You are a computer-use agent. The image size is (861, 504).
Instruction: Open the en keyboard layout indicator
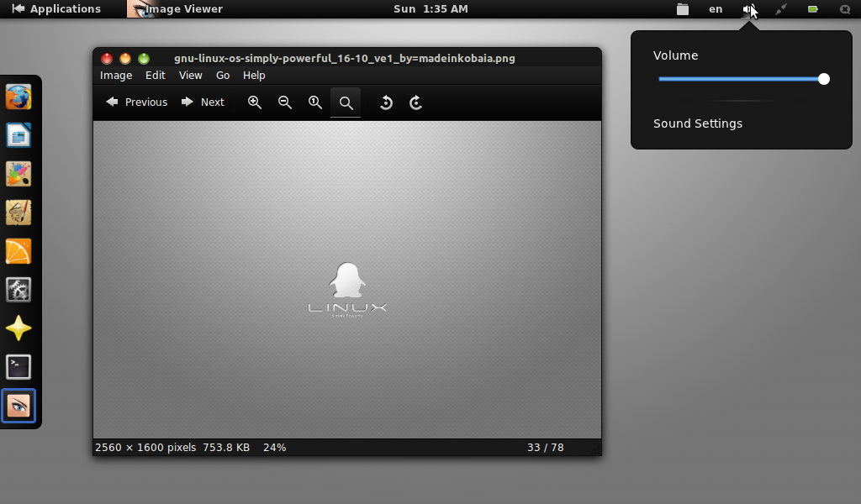pyautogui.click(x=716, y=8)
